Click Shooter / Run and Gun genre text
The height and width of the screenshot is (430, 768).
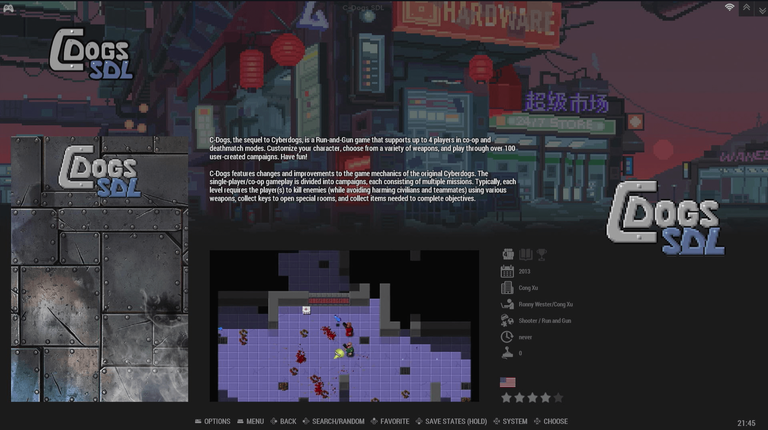pos(545,321)
